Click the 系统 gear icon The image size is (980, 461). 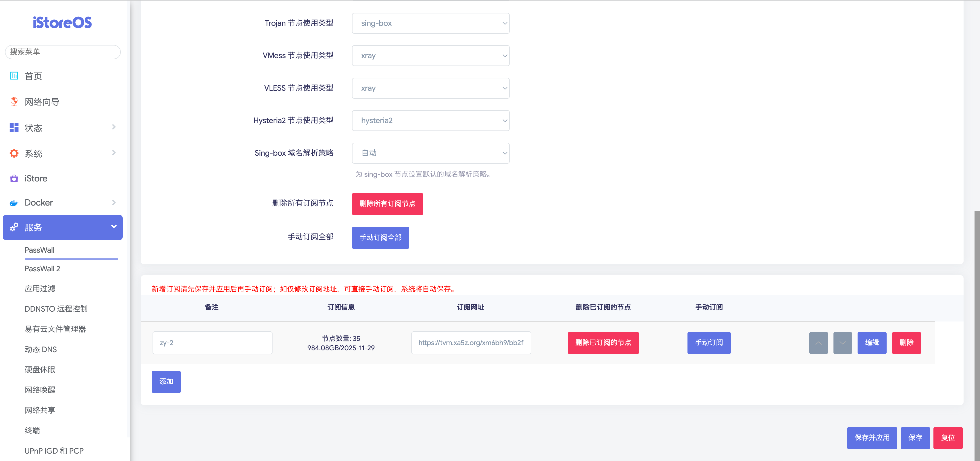(x=14, y=153)
